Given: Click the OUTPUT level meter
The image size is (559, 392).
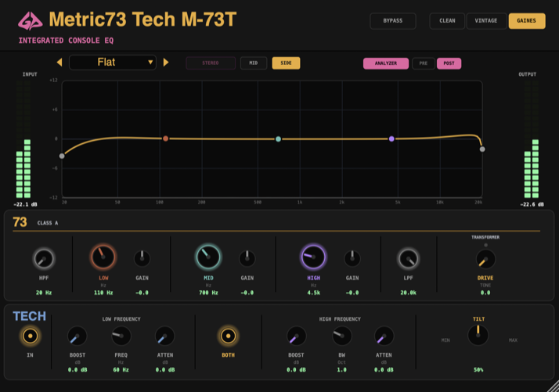Looking at the screenshot, I should pyautogui.click(x=531, y=139).
